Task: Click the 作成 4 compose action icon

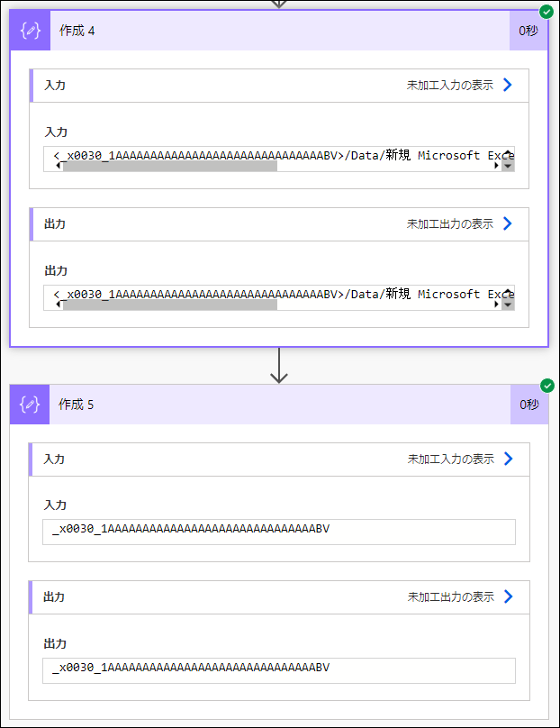Action: 30,31
